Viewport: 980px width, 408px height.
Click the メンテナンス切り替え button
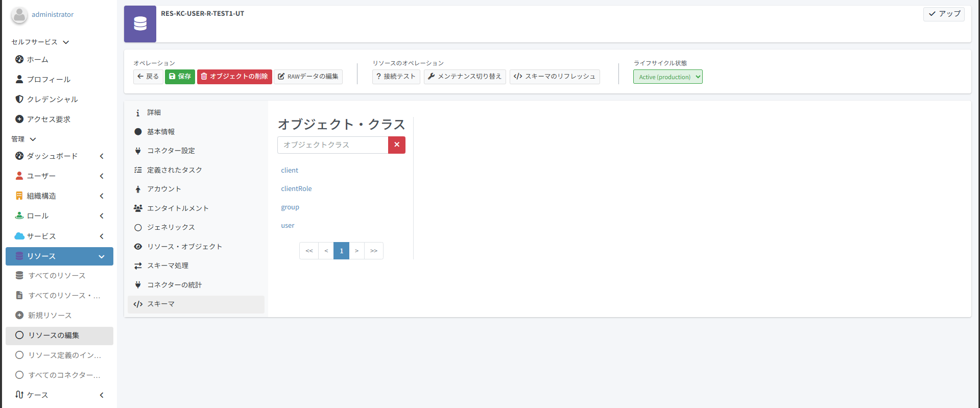(x=465, y=77)
